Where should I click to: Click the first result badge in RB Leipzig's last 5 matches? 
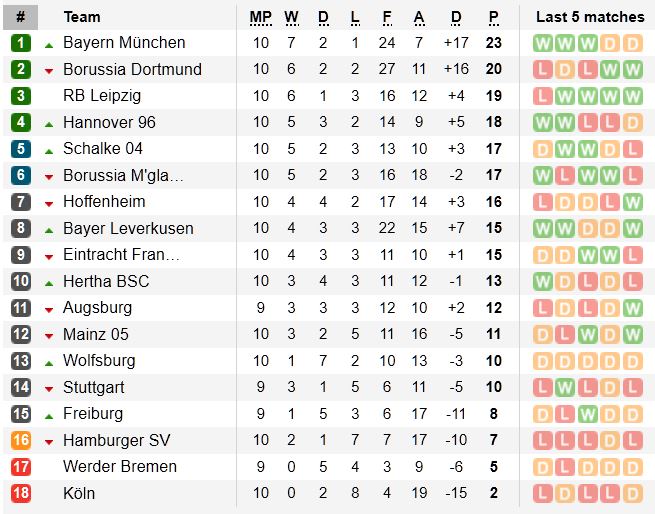(543, 96)
